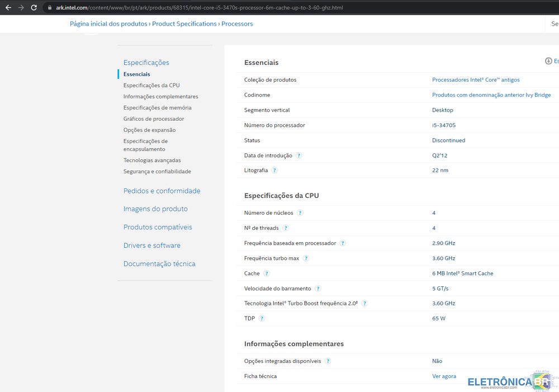Image resolution: width=559 pixels, height=392 pixels.
Task: Expand Documentação técnica sidebar section
Action: (x=159, y=263)
